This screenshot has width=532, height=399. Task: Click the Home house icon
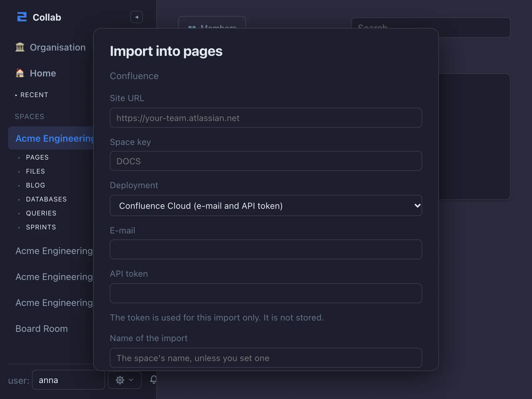pos(20,73)
